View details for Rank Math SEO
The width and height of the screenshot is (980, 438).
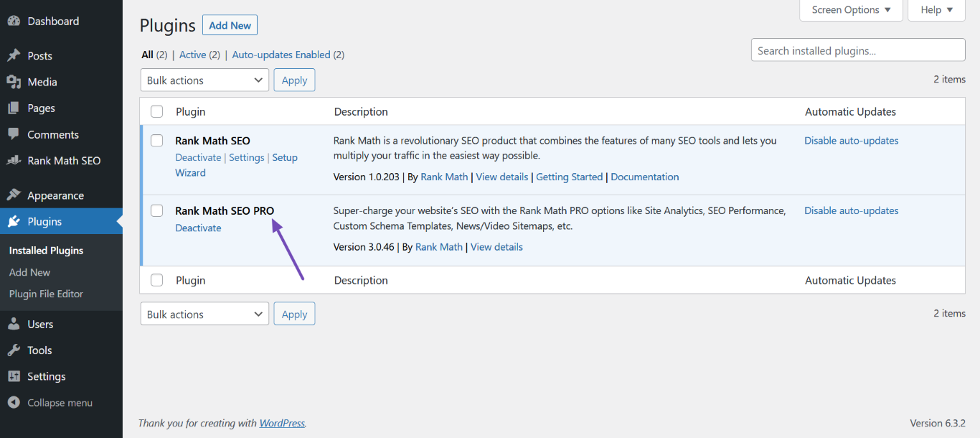coord(502,177)
